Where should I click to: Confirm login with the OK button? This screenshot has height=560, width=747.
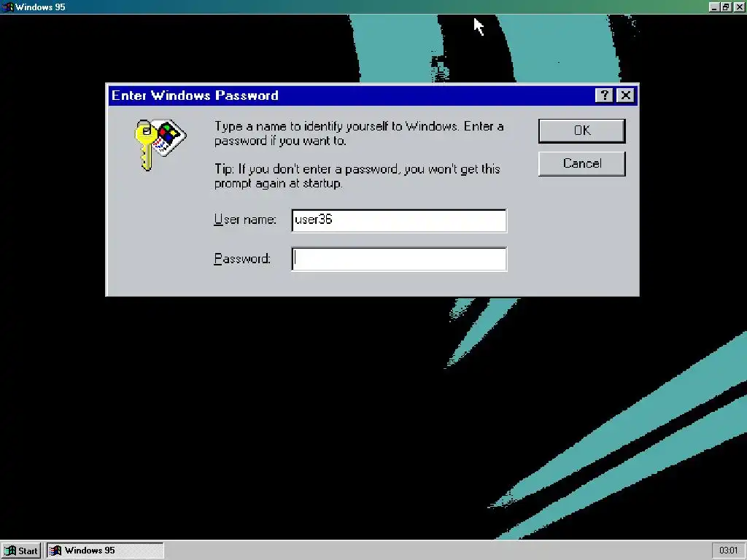click(x=581, y=131)
